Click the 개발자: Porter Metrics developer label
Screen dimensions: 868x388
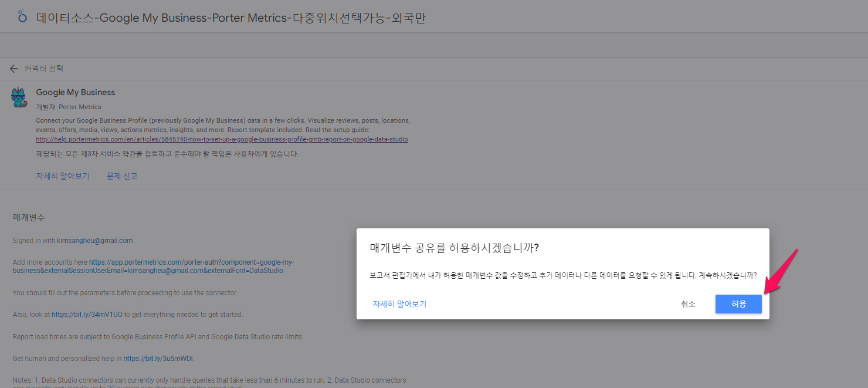[x=67, y=107]
